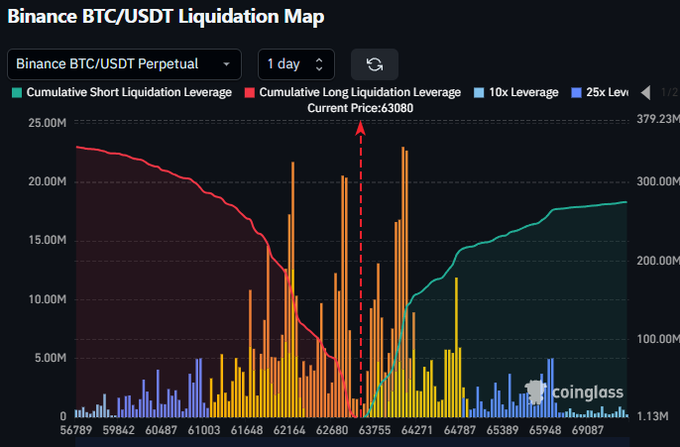Click the light blue 10x Leverage swatch

pyautogui.click(x=479, y=93)
